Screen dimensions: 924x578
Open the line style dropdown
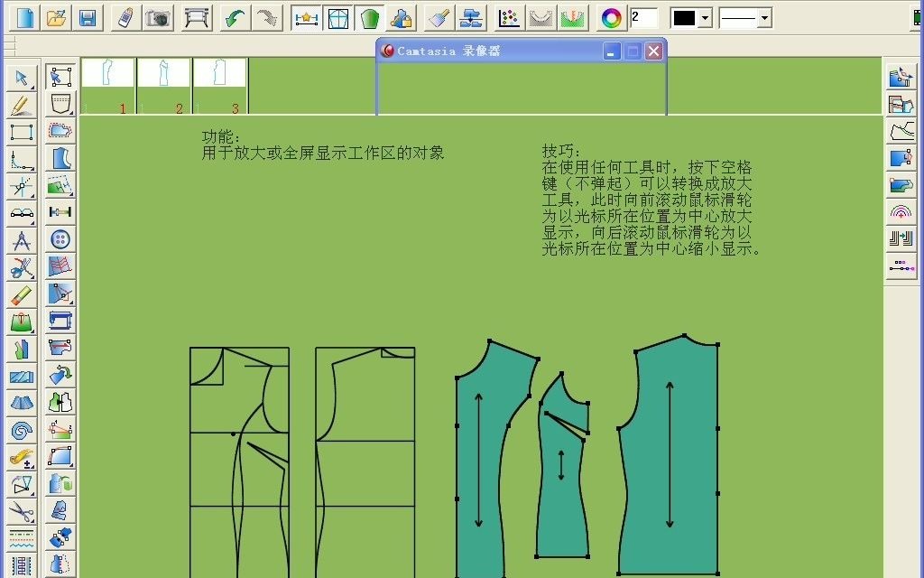[764, 16]
